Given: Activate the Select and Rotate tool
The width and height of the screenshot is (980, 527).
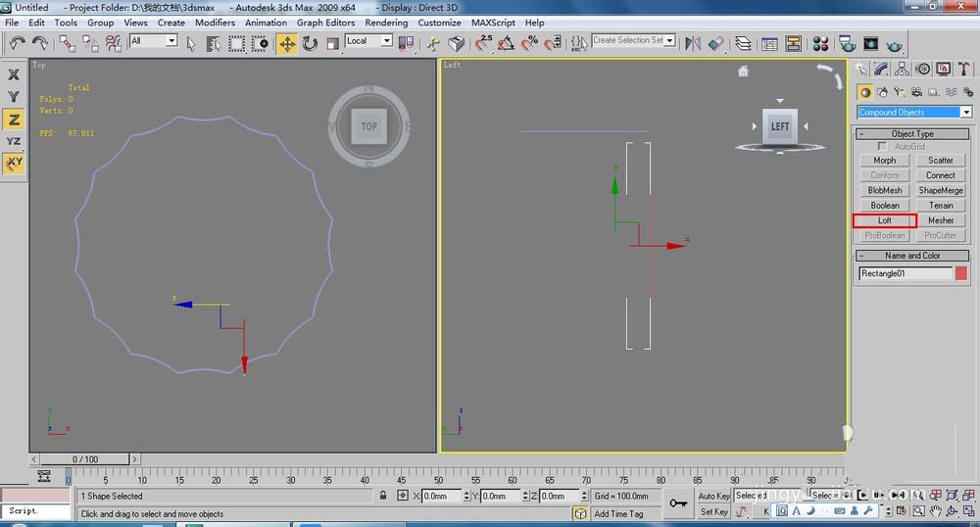Looking at the screenshot, I should point(310,44).
